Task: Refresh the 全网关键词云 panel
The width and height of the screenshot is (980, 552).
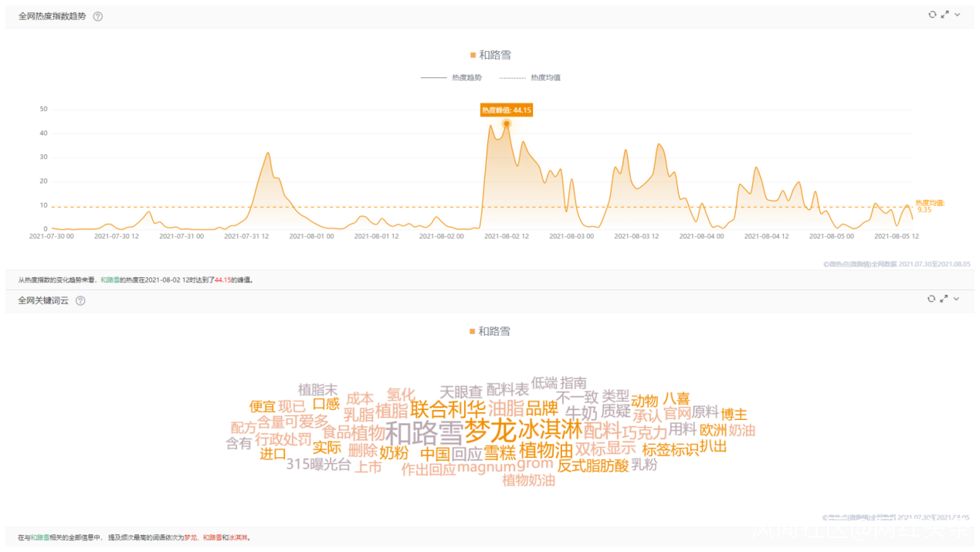Action: coord(932,298)
